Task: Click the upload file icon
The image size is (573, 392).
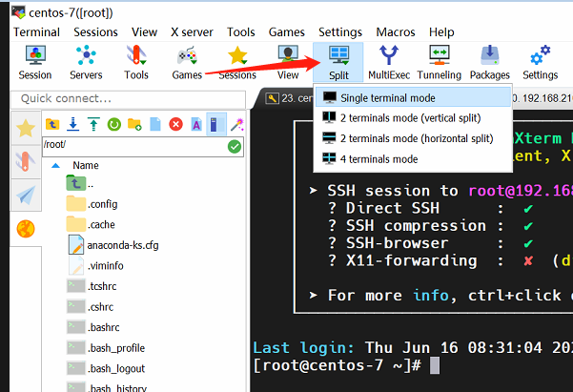Action: coord(93,124)
